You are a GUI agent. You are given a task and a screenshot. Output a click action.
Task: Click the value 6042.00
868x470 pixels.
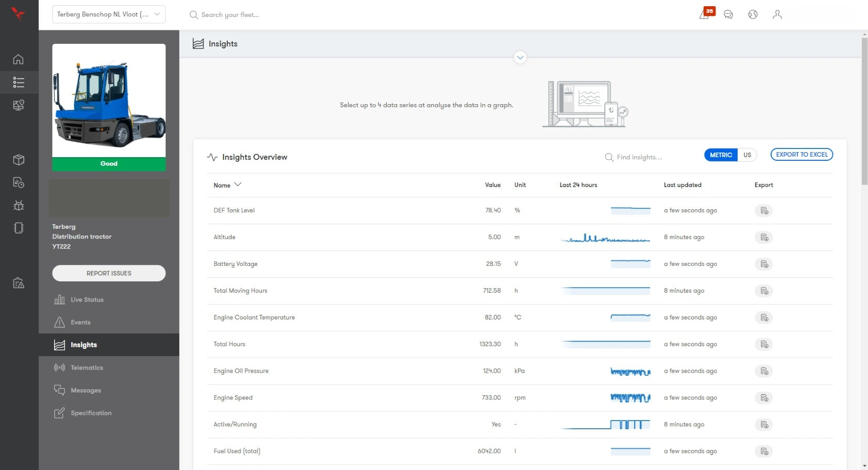[x=489, y=451]
